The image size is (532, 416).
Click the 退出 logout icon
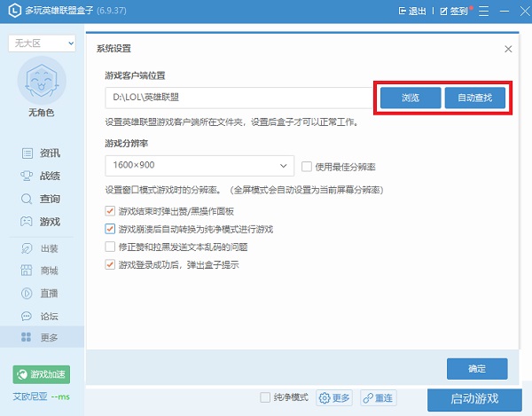[x=402, y=11]
